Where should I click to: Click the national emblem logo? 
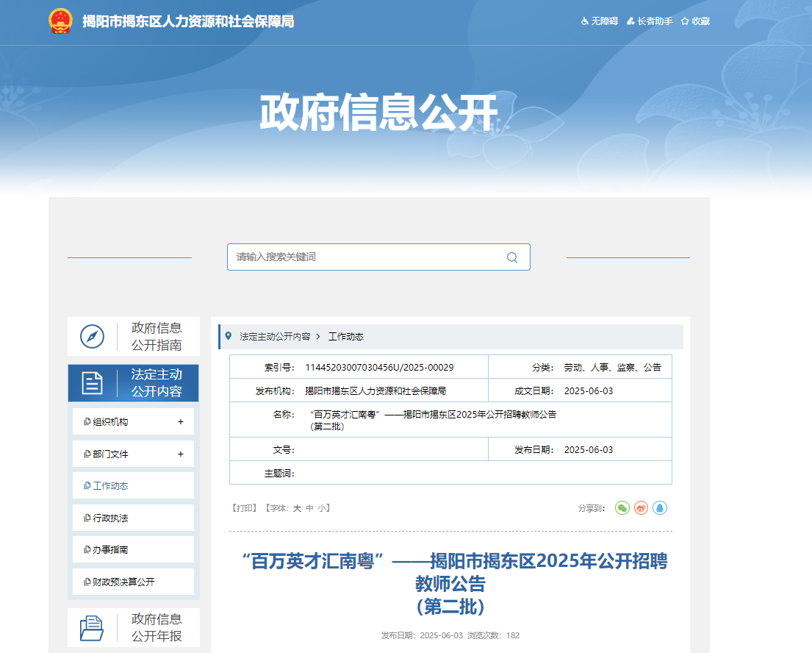coord(60,21)
